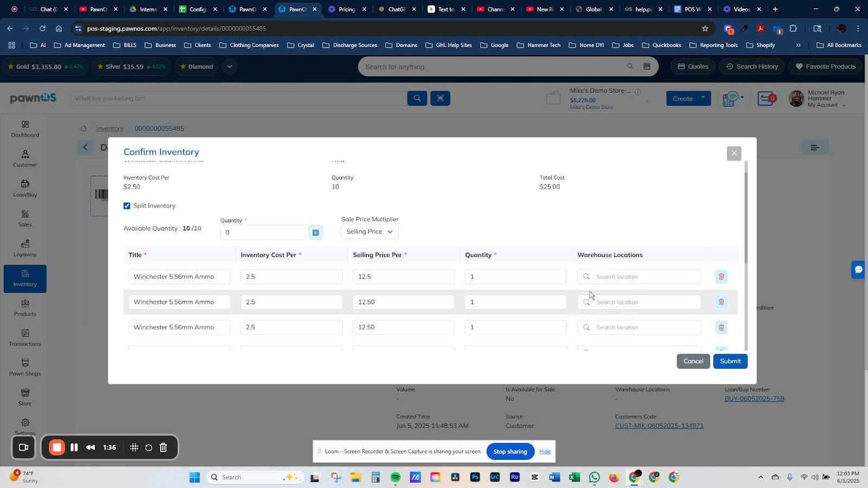Switch to the POS W browser tab
This screenshot has height=488, width=868.
point(693,9)
